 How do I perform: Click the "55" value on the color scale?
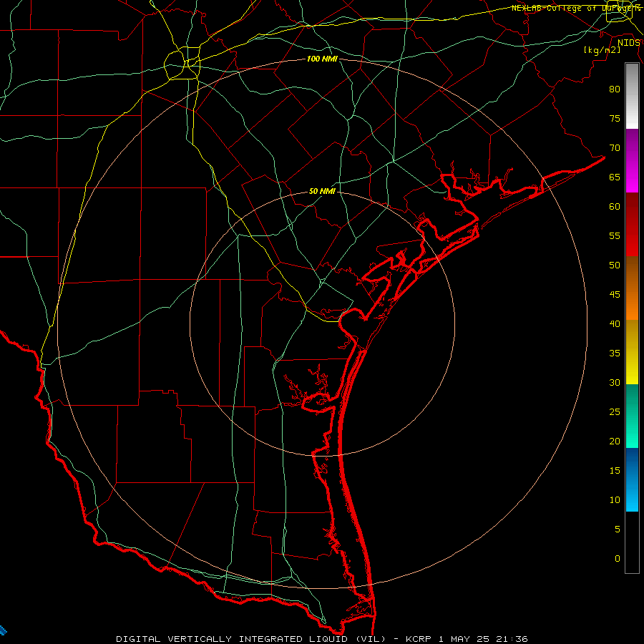[615, 235]
